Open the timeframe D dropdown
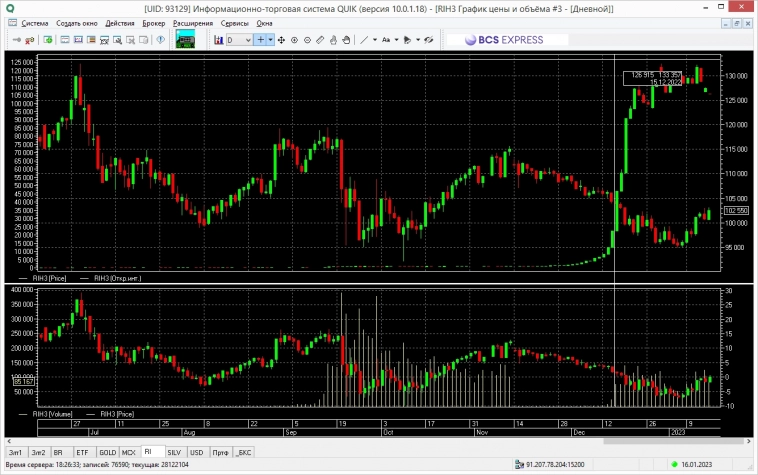 coord(238,40)
